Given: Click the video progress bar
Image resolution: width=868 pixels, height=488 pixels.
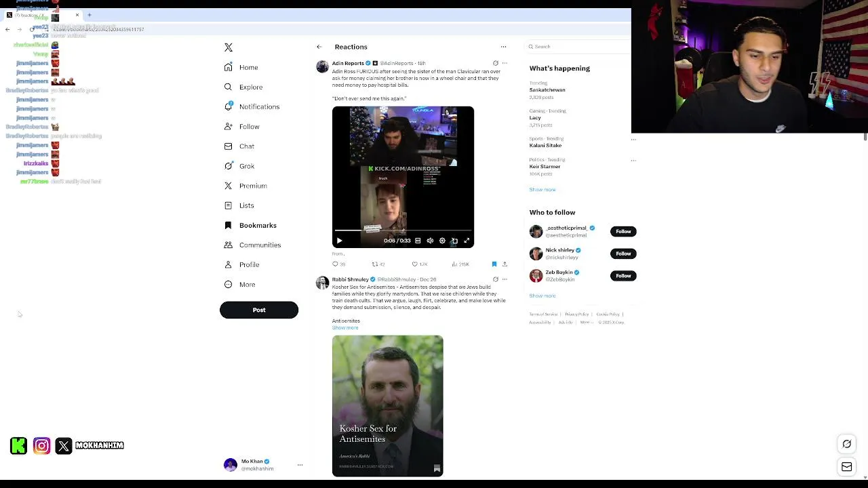Looking at the screenshot, I should click(403, 231).
